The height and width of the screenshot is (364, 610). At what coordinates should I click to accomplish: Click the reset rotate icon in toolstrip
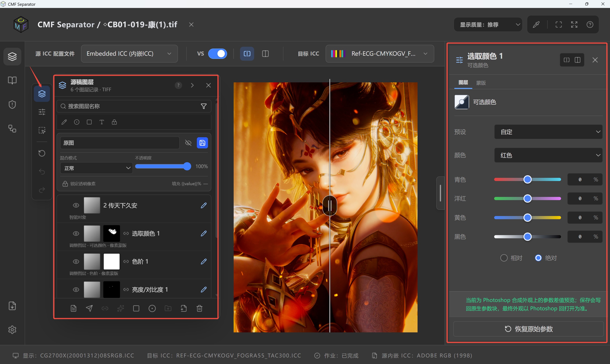click(42, 153)
